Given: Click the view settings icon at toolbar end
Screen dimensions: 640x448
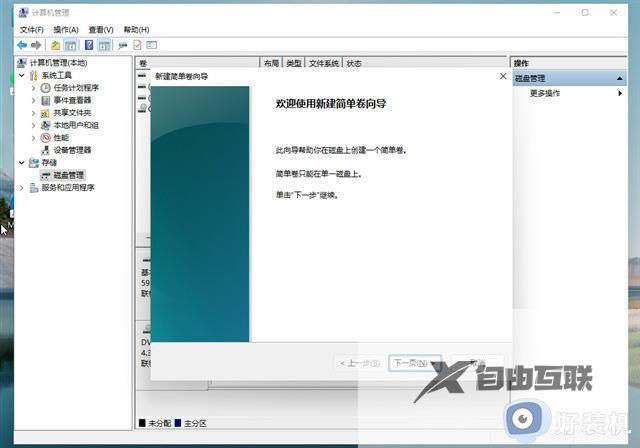Looking at the screenshot, I should coord(151,45).
